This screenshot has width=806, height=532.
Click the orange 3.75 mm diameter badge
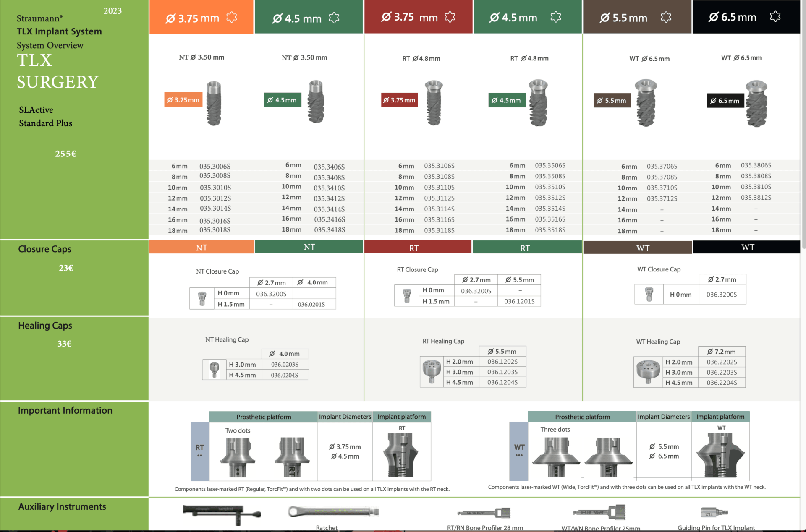pos(183,100)
